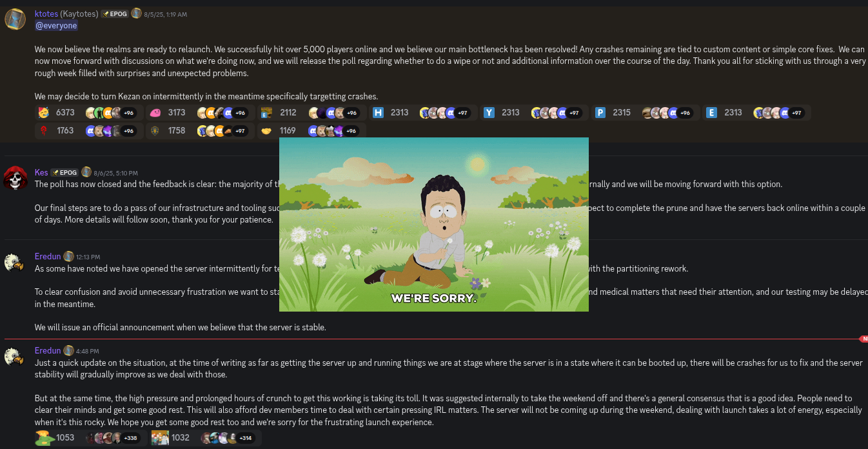This screenshot has height=449, width=868.
Task: Show the +96 more reactors on the 6373 reaction
Action: coord(129,113)
